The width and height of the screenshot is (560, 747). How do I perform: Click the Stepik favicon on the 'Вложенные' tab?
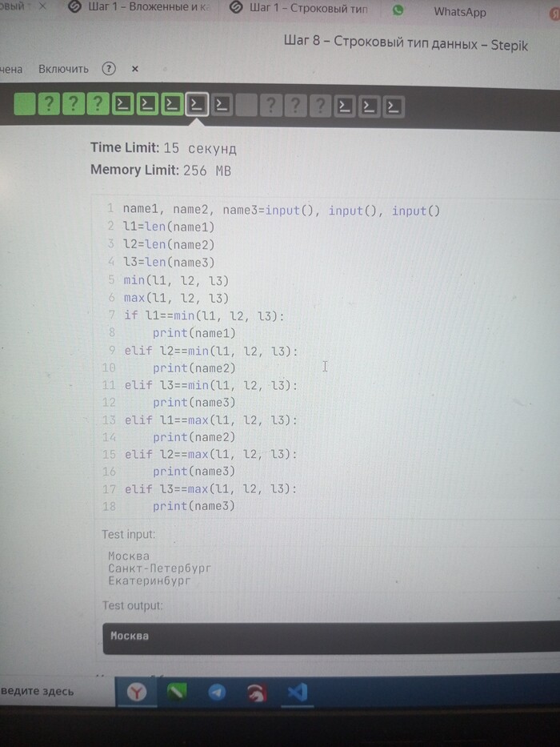tap(74, 6)
